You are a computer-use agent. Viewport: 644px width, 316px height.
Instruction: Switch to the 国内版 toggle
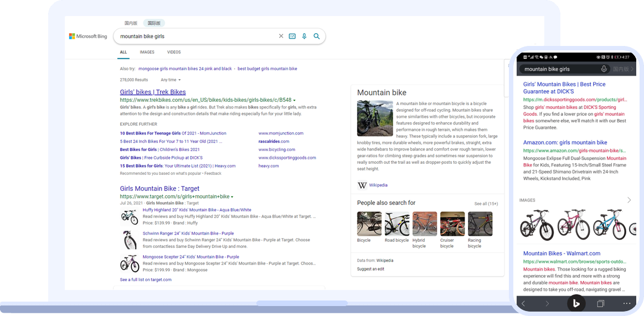[x=131, y=23]
